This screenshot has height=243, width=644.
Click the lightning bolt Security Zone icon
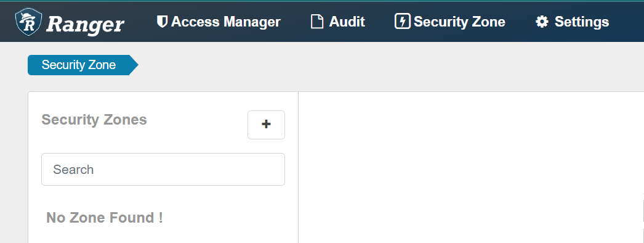402,22
